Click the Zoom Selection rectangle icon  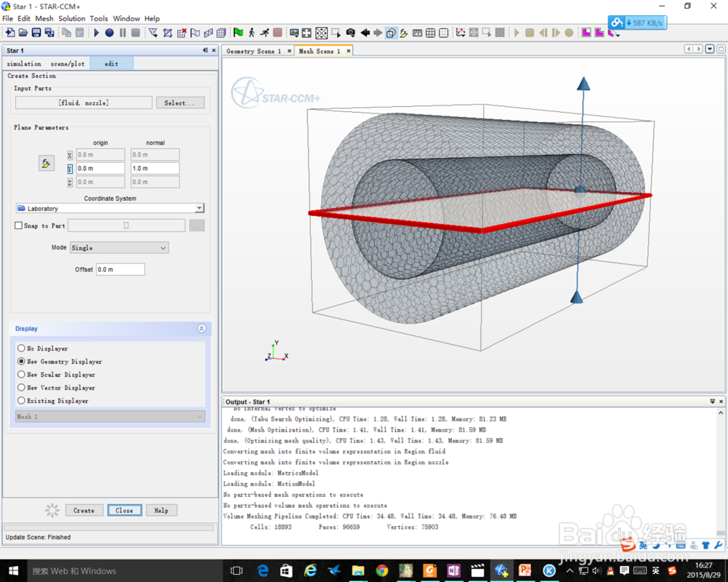coord(336,33)
